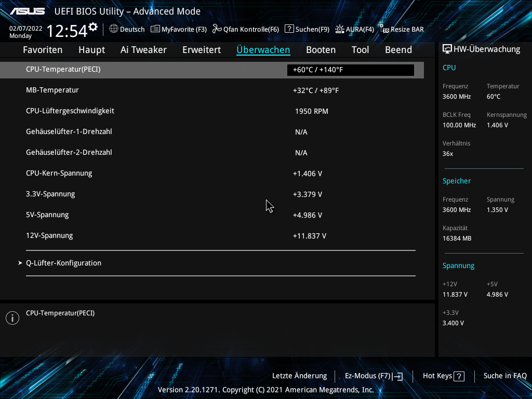
Task: Open MyFavorite list icon
Action: click(x=155, y=29)
